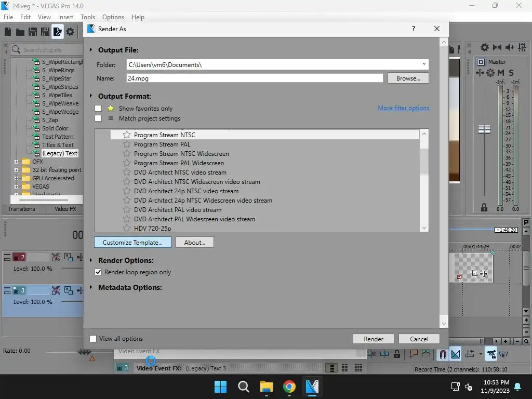The width and height of the screenshot is (532, 399).
Task: Open mixing console sliders icon
Action: coord(522,47)
